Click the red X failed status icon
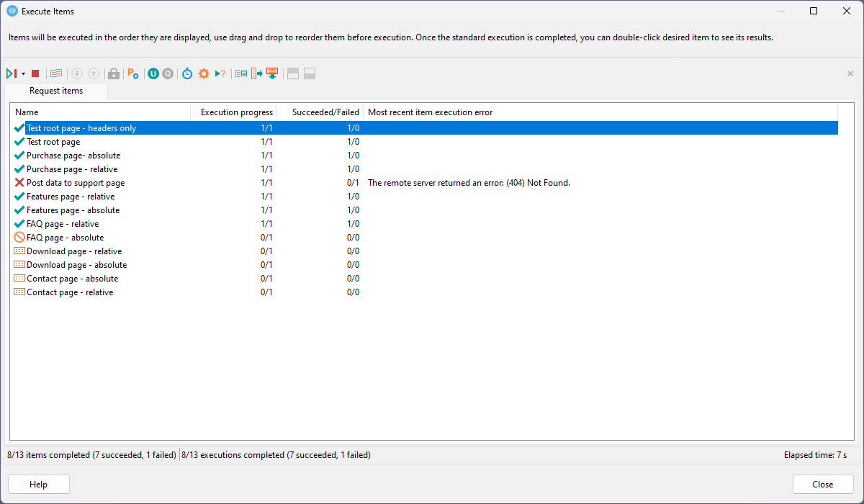The width and height of the screenshot is (864, 504). (19, 183)
